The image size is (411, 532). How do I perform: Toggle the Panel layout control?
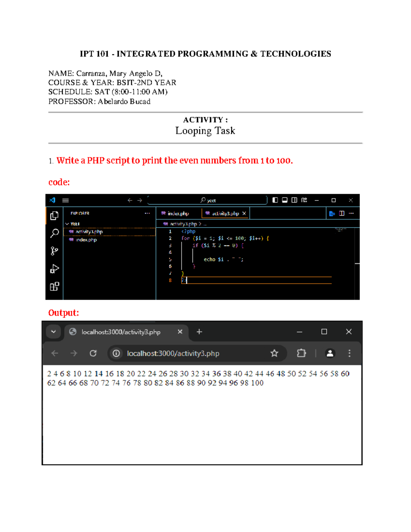[x=284, y=201]
